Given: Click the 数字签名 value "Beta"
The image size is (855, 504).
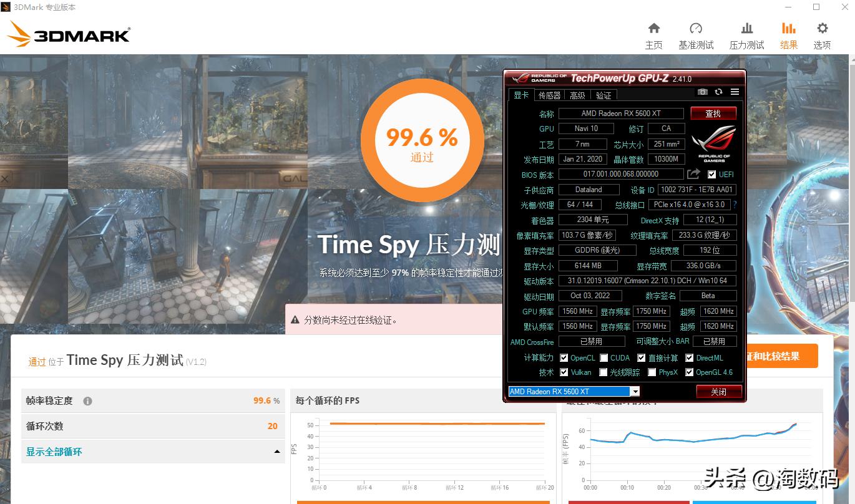Looking at the screenshot, I should 708,296.
